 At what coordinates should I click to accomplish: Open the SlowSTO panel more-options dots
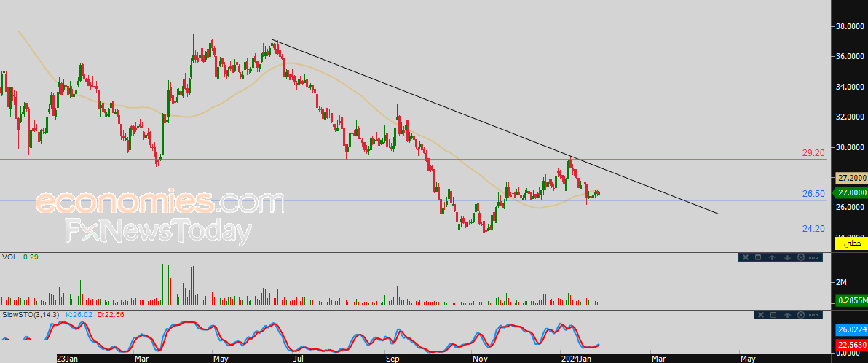[814, 315]
